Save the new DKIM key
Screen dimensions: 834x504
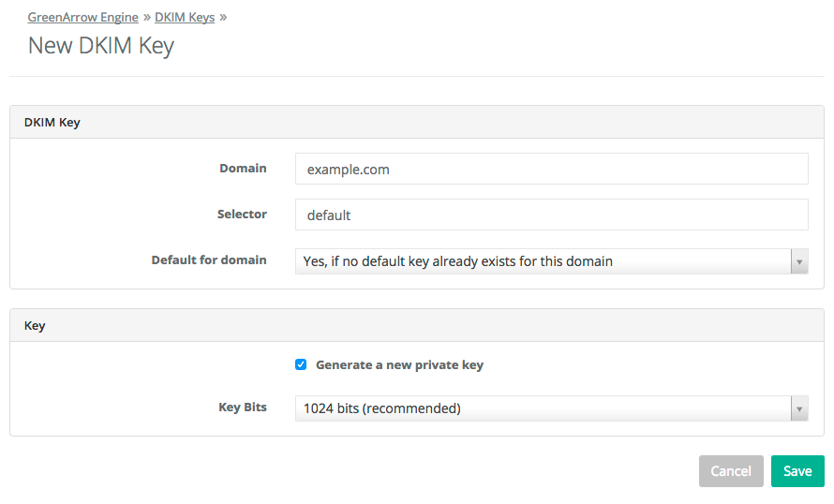click(797, 471)
